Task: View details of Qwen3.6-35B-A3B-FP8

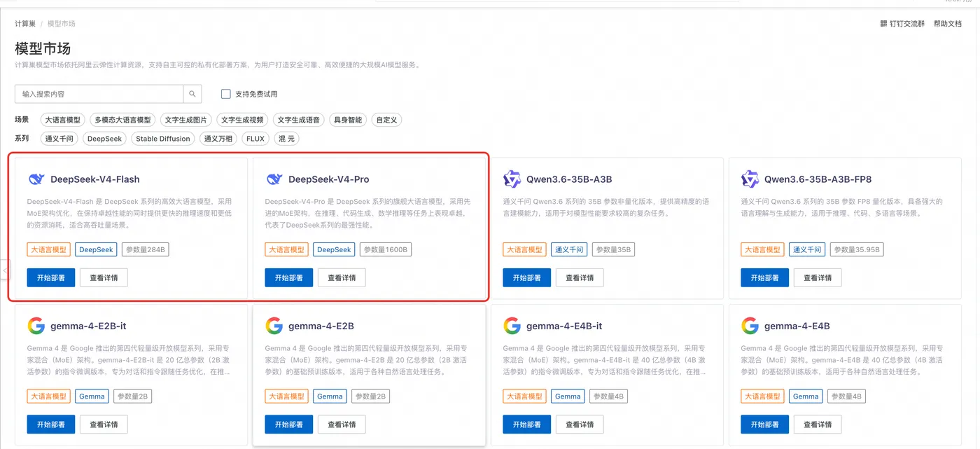Action: [x=818, y=277]
